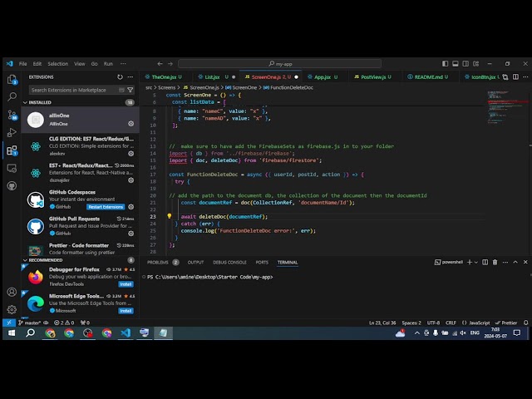This screenshot has width=532, height=399.
Task: Open manage gear for CLG EDITION extension
Action: pos(131,153)
